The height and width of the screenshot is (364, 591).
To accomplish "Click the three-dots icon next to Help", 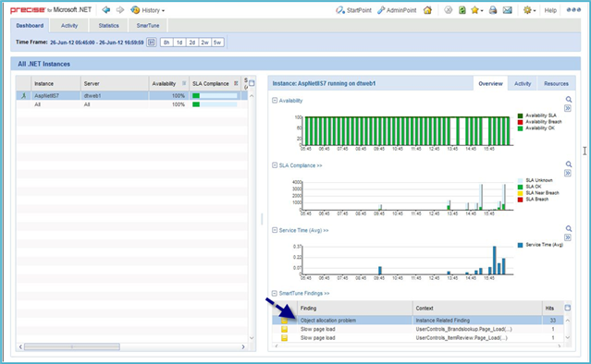I will click(x=573, y=10).
